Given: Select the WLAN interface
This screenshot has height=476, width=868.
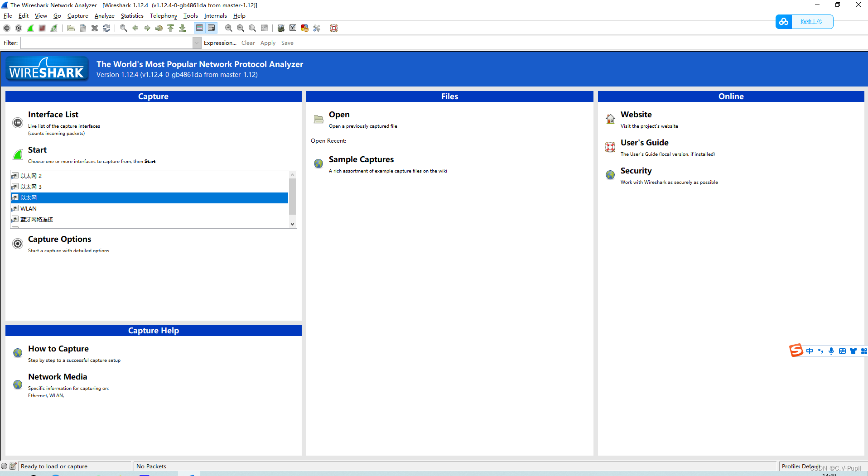Looking at the screenshot, I should [x=149, y=208].
